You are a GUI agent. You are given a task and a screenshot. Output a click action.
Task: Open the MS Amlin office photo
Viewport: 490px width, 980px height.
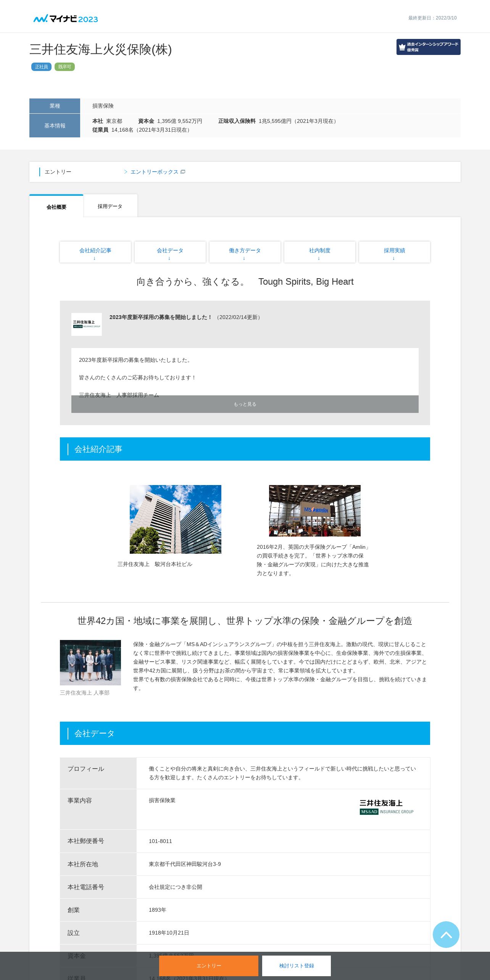click(x=315, y=511)
